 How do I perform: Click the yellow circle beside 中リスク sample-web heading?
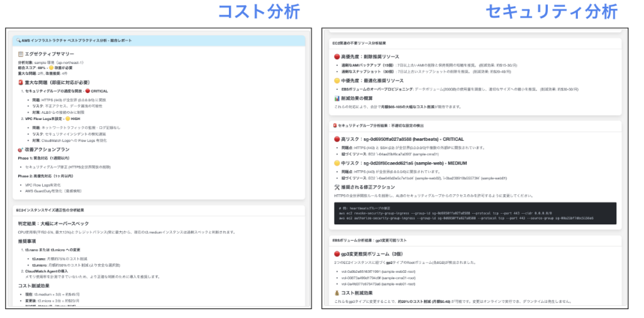pyautogui.click(x=337, y=163)
